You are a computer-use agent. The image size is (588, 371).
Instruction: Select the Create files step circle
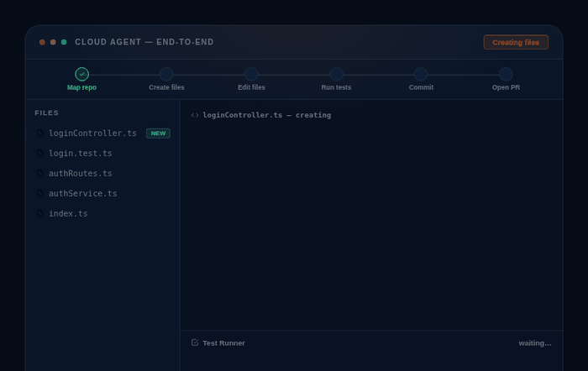(166, 74)
